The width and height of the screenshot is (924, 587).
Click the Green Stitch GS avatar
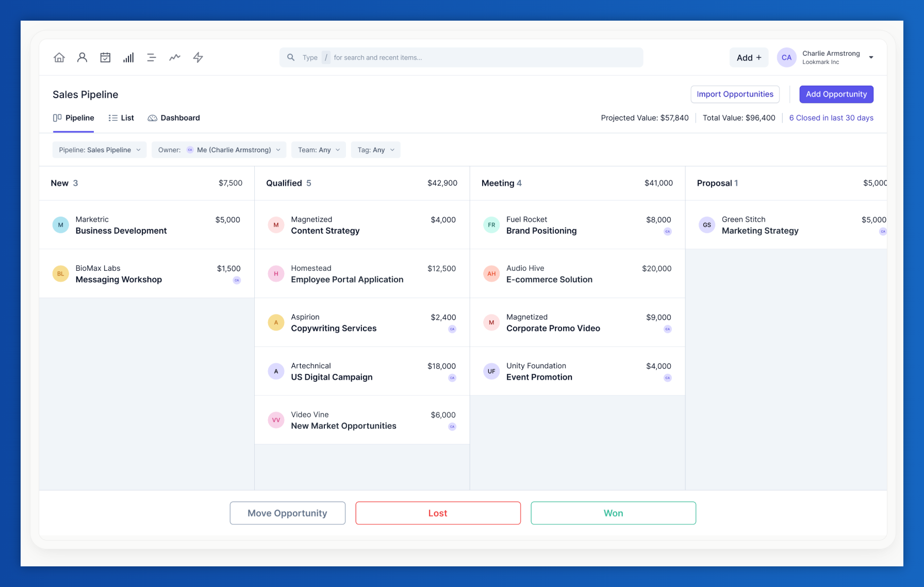(707, 225)
